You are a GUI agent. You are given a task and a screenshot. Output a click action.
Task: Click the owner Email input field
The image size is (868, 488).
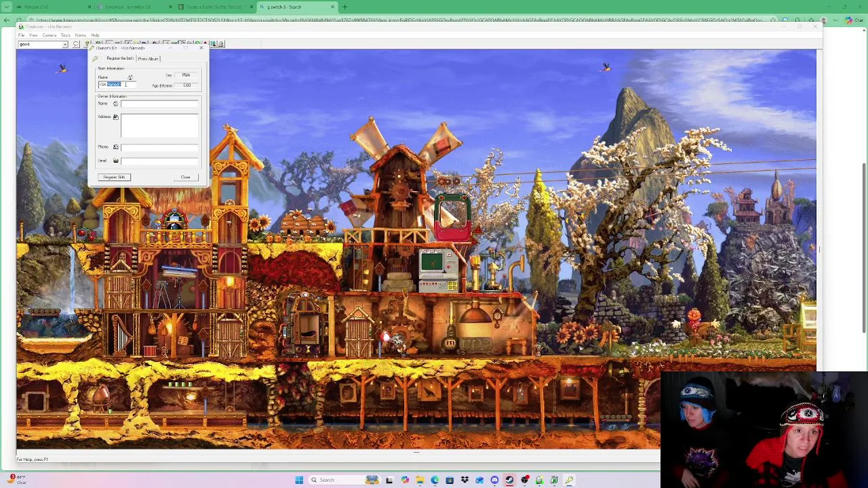(x=159, y=161)
